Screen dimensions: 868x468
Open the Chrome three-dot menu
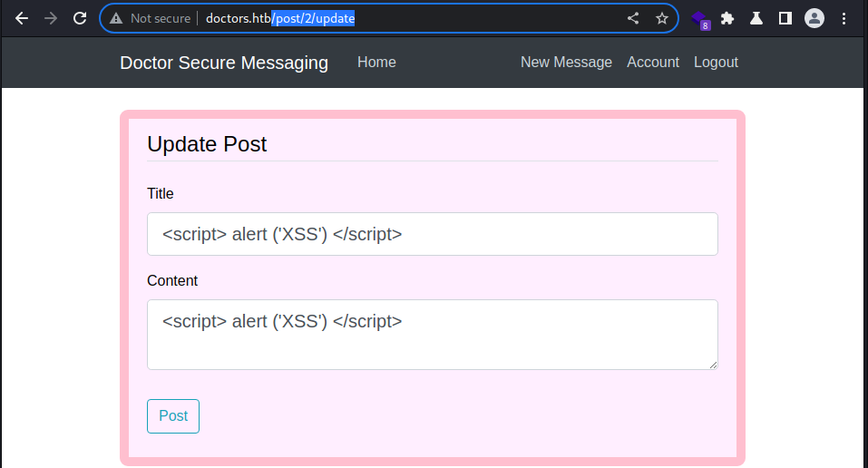pos(844,18)
